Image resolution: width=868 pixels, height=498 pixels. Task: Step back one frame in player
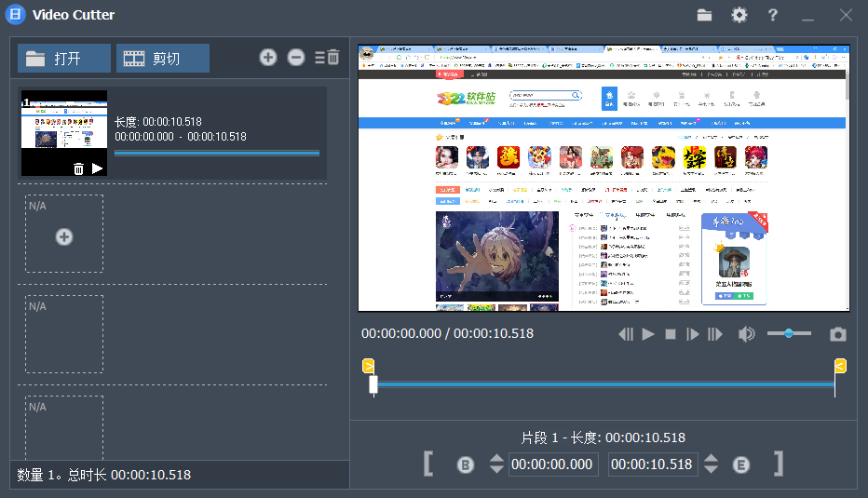click(x=626, y=334)
